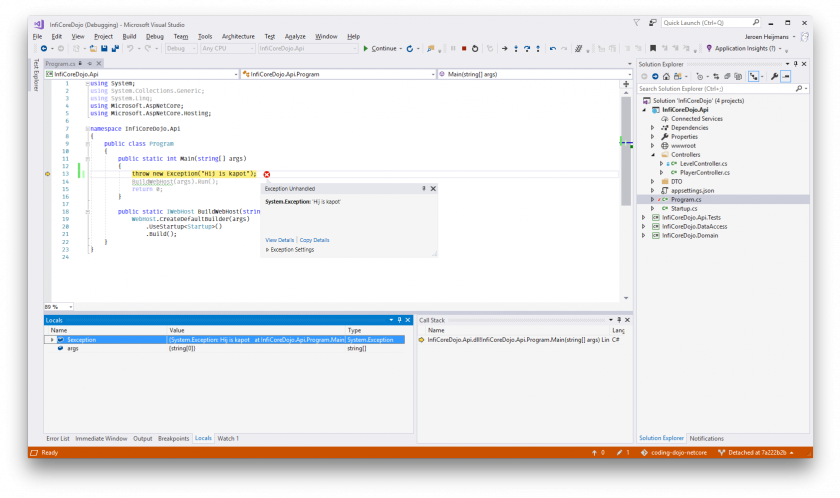This screenshot has height=498, width=840.
Task: Click the View Details link
Action: coord(280,240)
